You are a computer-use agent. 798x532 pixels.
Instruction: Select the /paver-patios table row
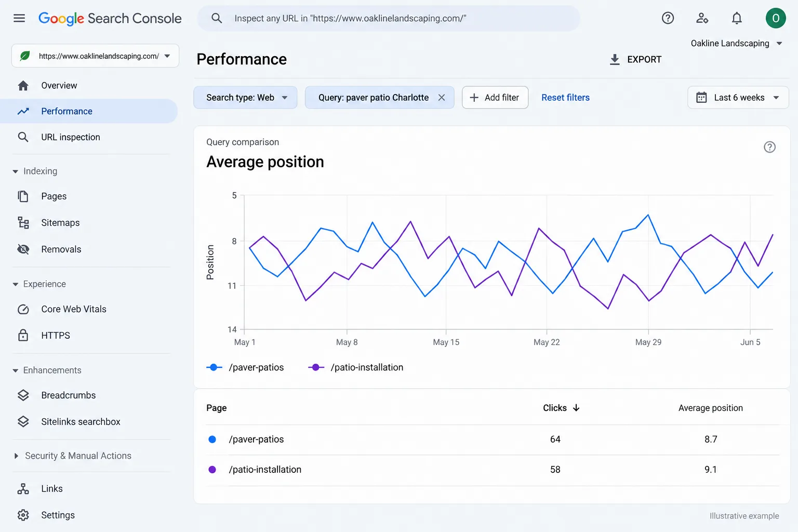(x=493, y=440)
